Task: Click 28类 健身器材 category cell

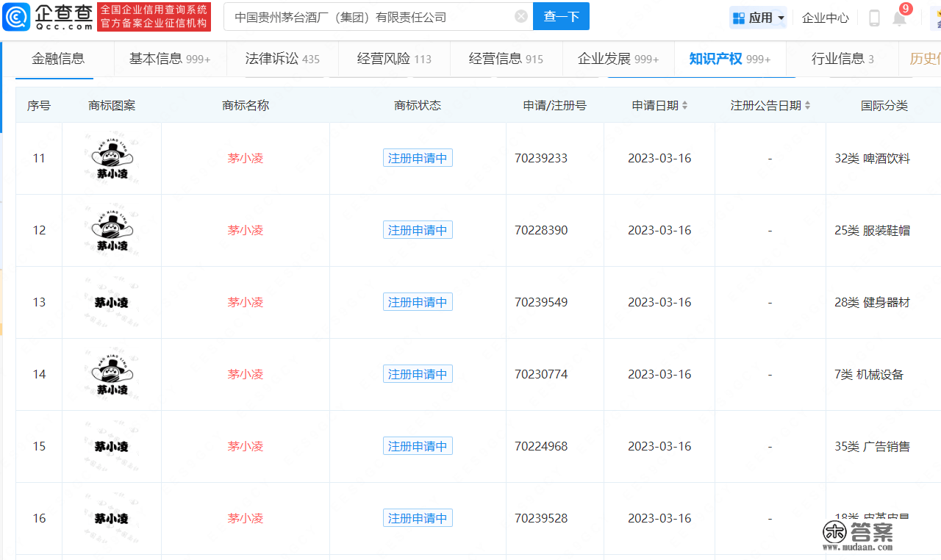Action: click(x=873, y=302)
